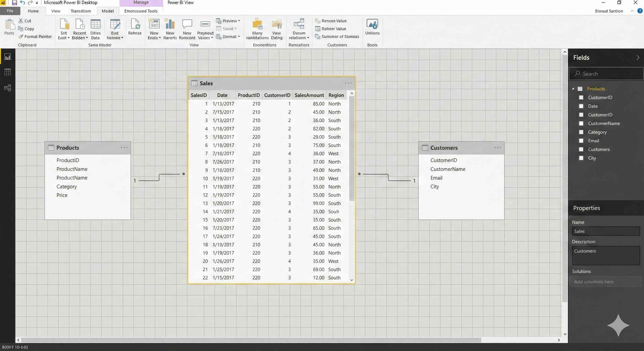Collapse the Products table in the Fields pane
The image size is (644, 351).
pos(573,88)
